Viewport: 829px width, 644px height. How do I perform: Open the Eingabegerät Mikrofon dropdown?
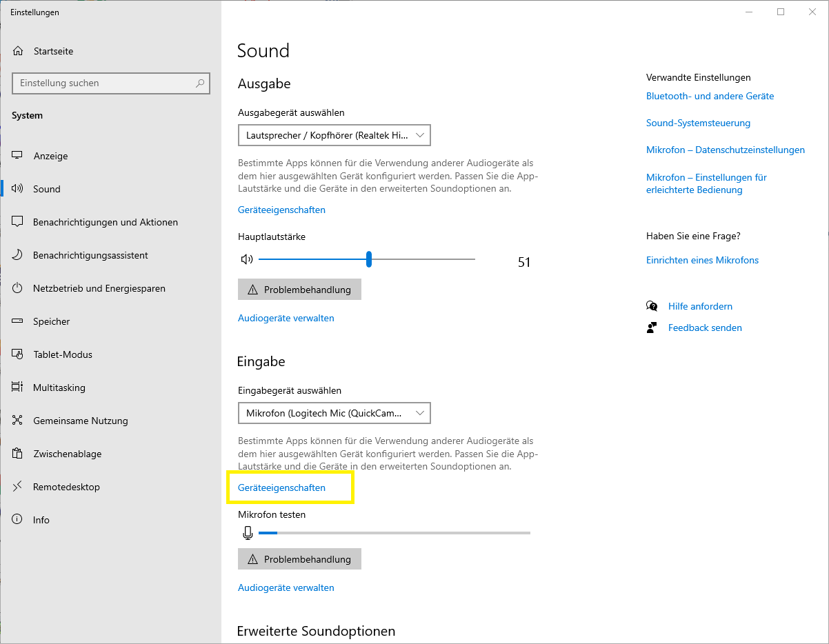click(x=334, y=413)
